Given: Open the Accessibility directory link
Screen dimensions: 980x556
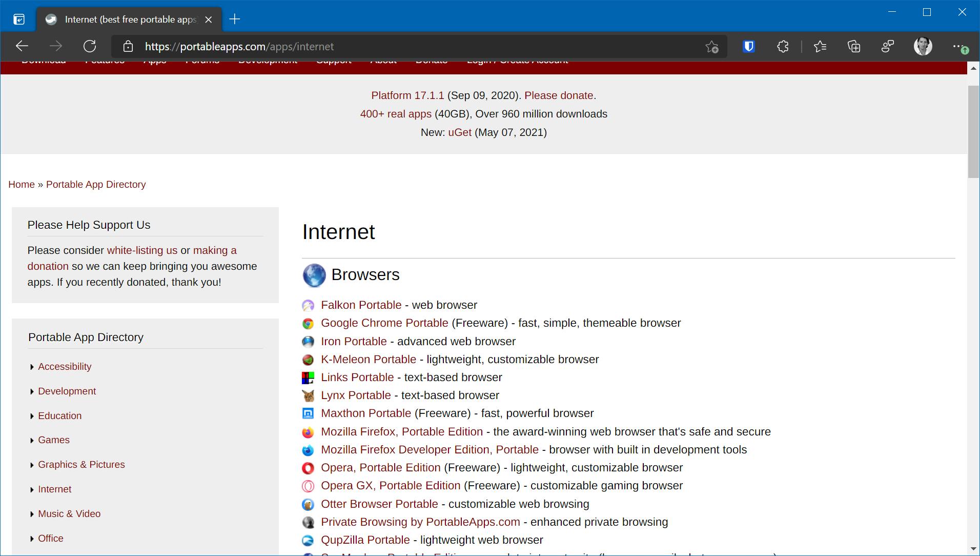Looking at the screenshot, I should coord(65,367).
